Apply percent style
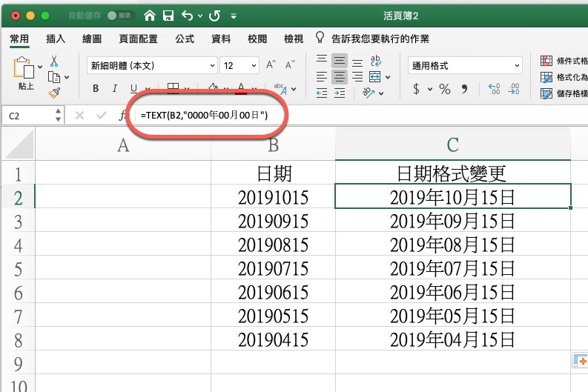Screen dimensions: 588x392 pos(445,89)
